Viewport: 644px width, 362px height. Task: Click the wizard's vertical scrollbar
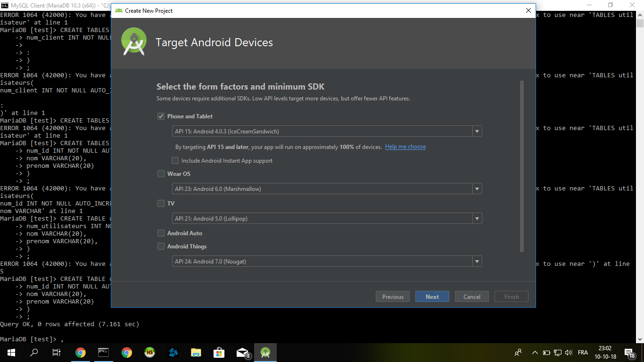pos(522,166)
